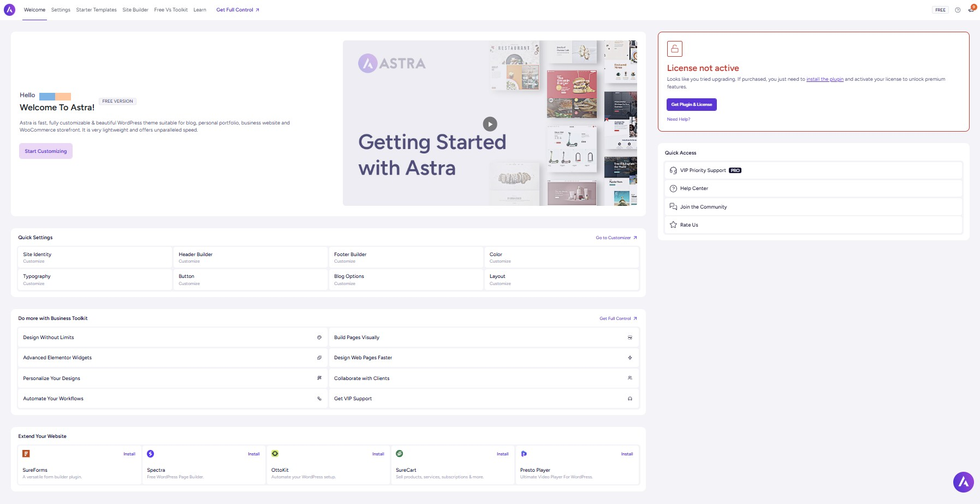The height and width of the screenshot is (504, 980).
Task: Click the Design Without Limits palette icon
Action: click(319, 337)
